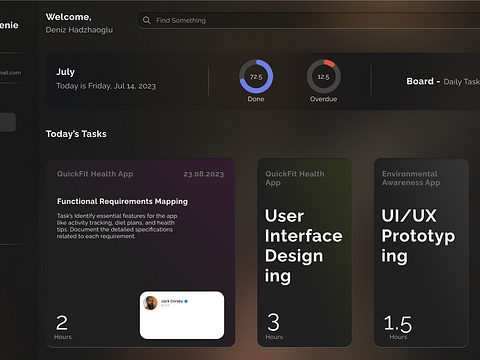Click the search magnifier icon
The height and width of the screenshot is (360, 480).
click(x=146, y=20)
